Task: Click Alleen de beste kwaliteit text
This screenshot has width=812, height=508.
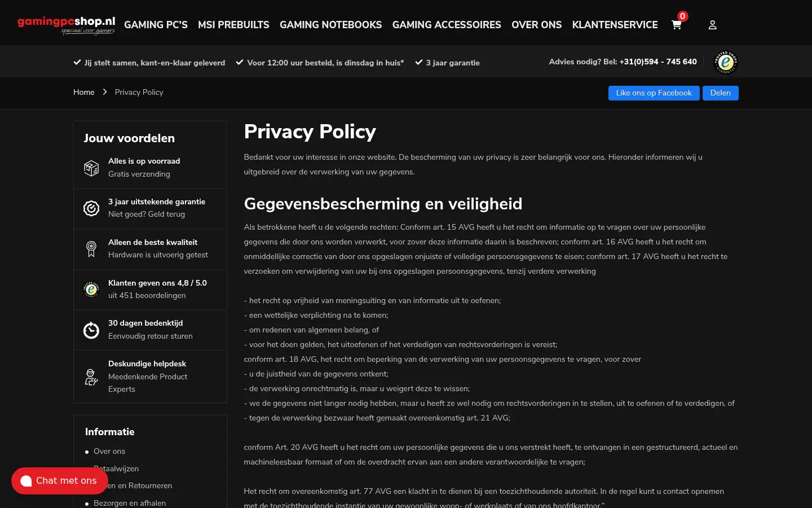Action: click(153, 242)
